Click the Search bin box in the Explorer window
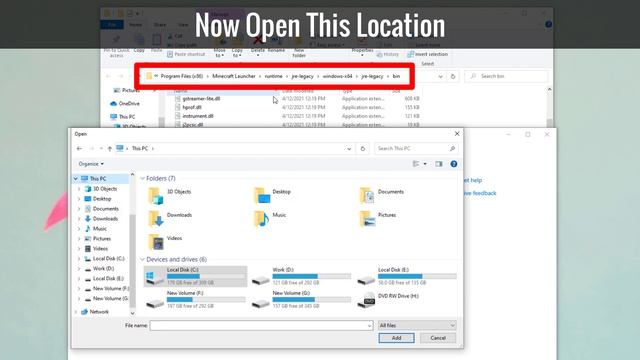640x360 pixels. pos(506,76)
